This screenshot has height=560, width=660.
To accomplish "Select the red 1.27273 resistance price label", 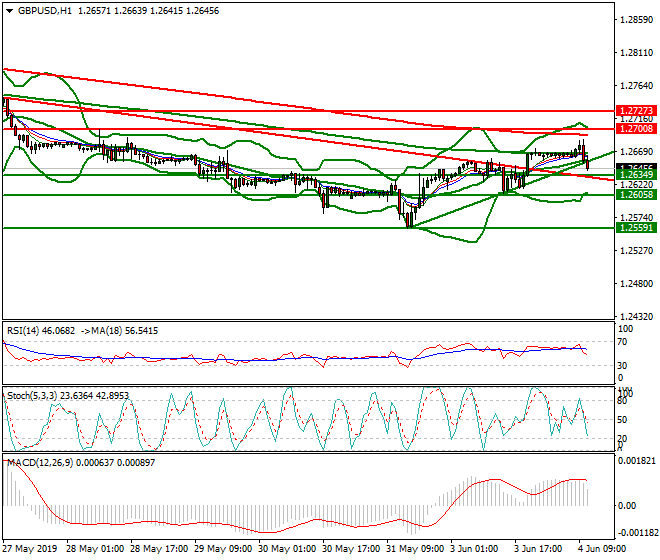I will pos(636,111).
